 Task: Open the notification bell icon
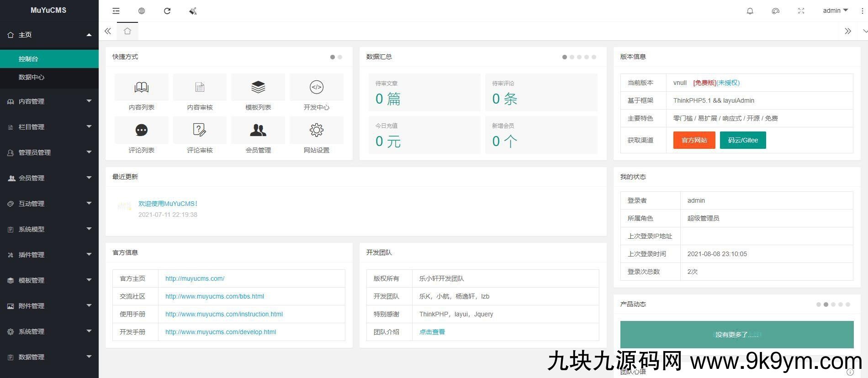pyautogui.click(x=750, y=11)
